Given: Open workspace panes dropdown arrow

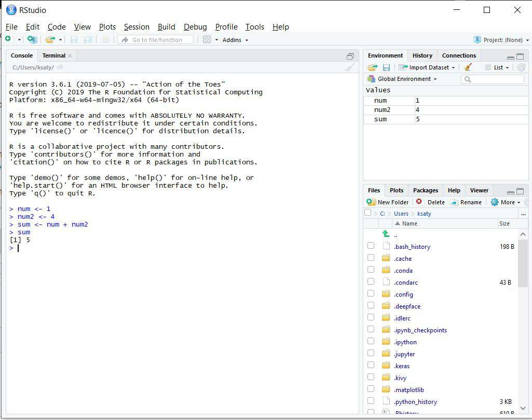Looking at the screenshot, I should coord(216,40).
